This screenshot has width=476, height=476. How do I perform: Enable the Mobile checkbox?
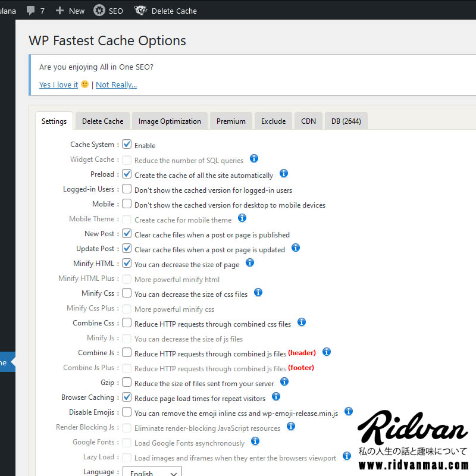(127, 203)
